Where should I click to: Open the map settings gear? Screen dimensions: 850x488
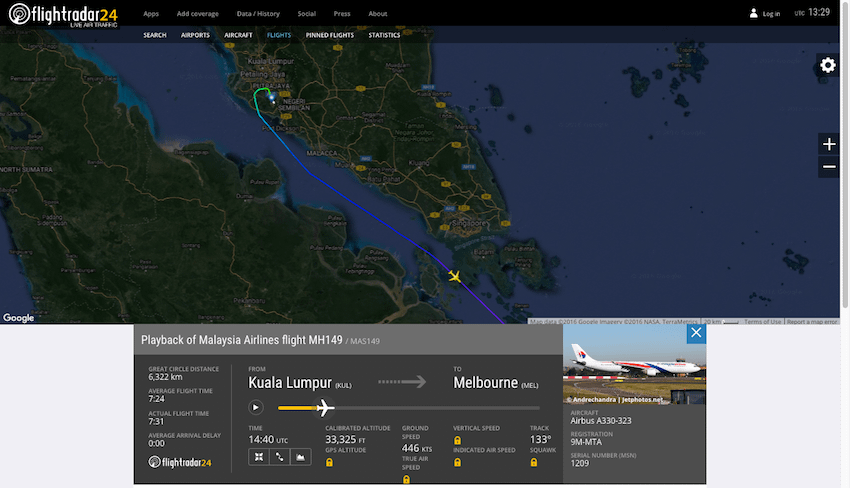point(828,65)
